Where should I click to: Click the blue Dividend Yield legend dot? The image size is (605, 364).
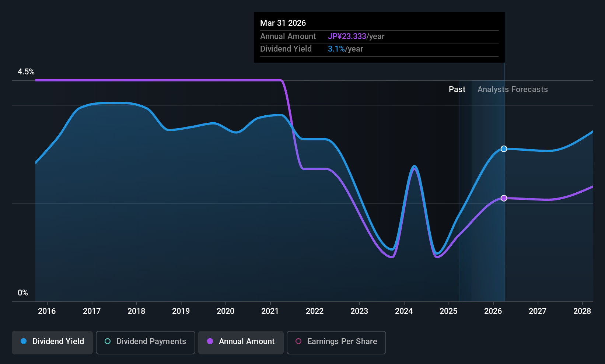point(24,341)
